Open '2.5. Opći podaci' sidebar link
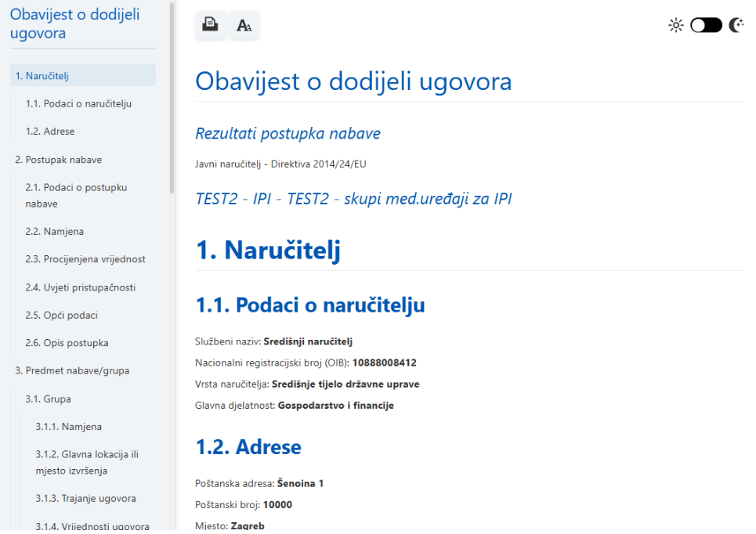 click(61, 315)
